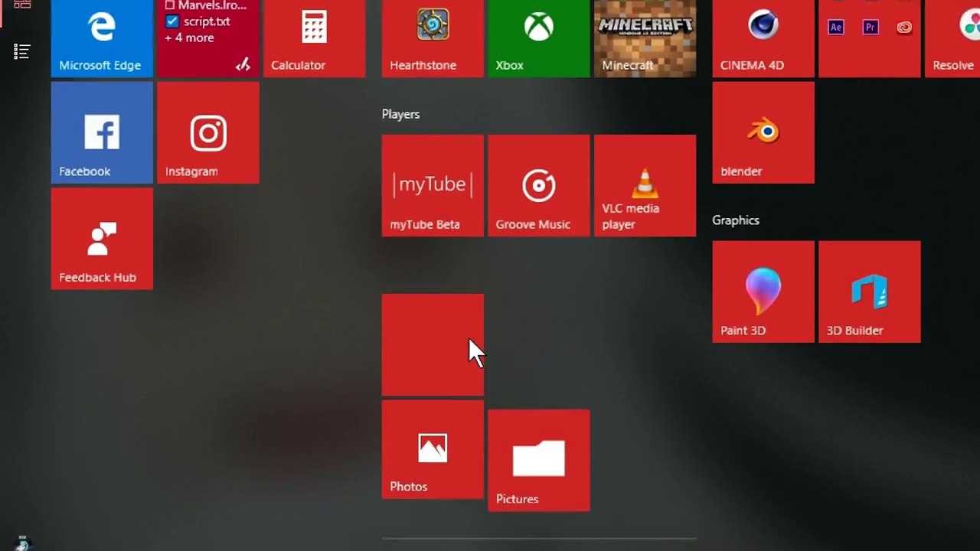Open the Pictures folder tile
This screenshot has height=551, width=980.
[x=539, y=460]
